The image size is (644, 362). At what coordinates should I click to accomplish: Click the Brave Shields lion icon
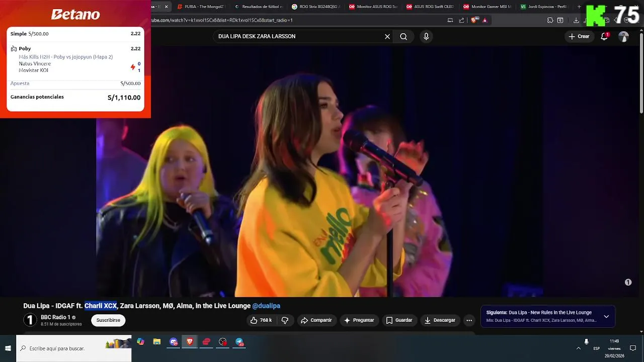(473, 20)
